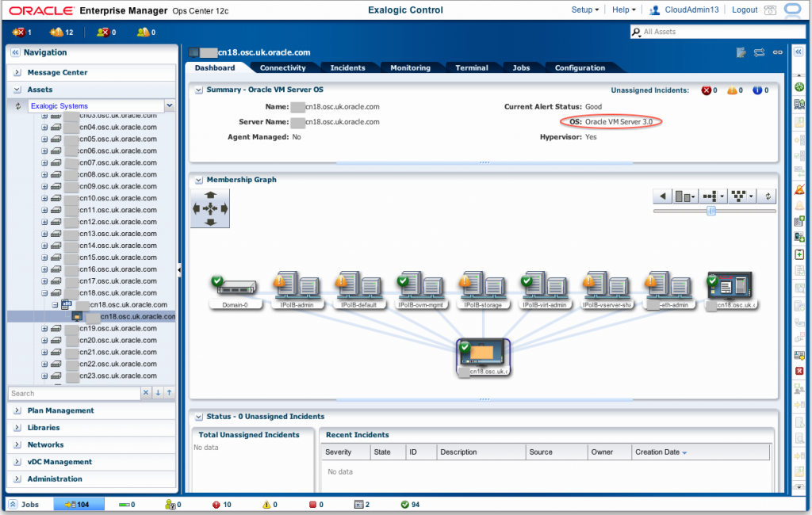812x515 pixels.
Task: Click the edit notes icon in title bar
Action: pos(741,52)
